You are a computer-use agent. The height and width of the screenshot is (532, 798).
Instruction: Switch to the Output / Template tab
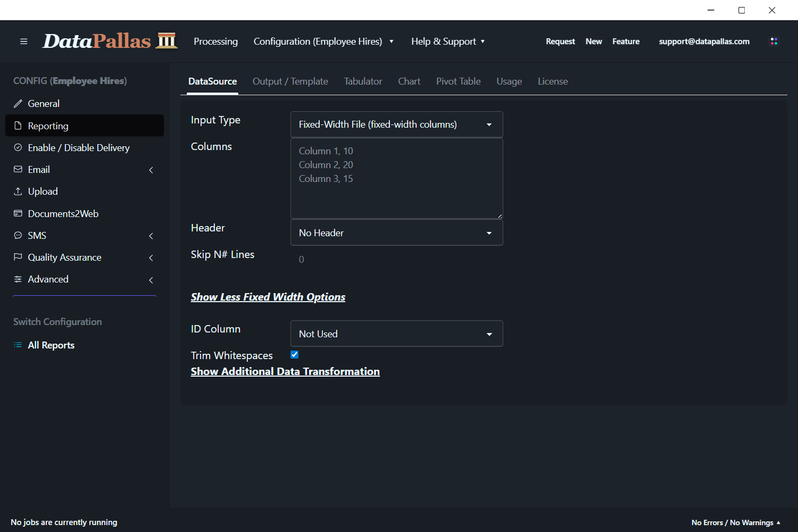click(290, 81)
